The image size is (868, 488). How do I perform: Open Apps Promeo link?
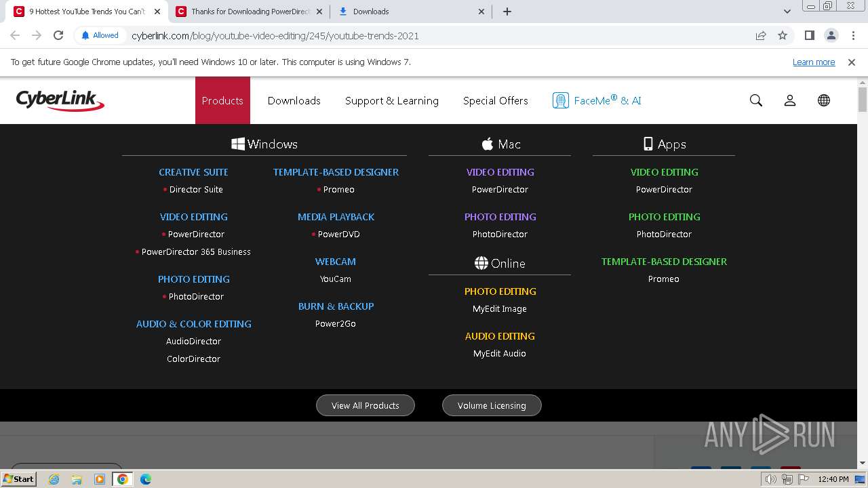pyautogui.click(x=664, y=279)
